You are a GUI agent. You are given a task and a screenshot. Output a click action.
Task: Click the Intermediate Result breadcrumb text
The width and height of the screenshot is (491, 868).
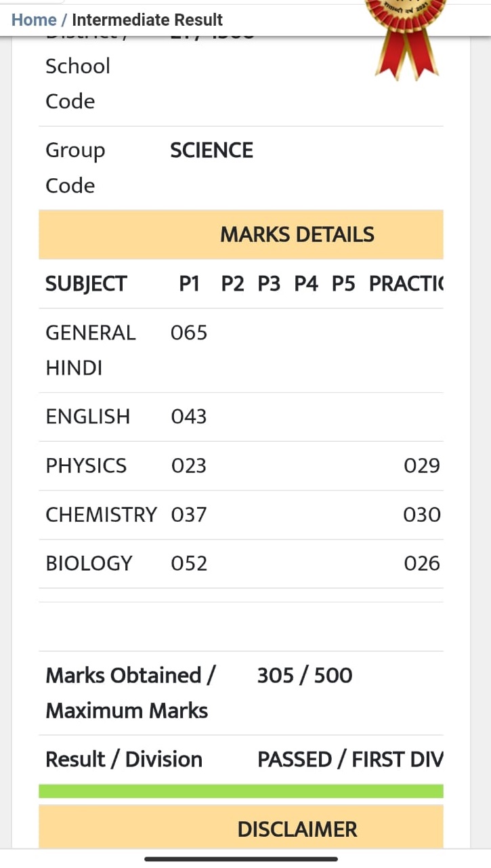click(x=148, y=20)
